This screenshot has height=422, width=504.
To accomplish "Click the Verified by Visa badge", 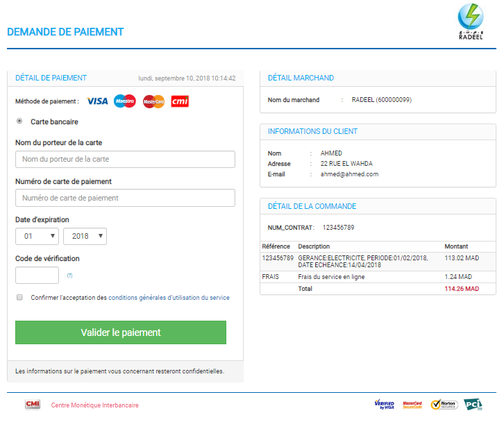I will tap(384, 404).
